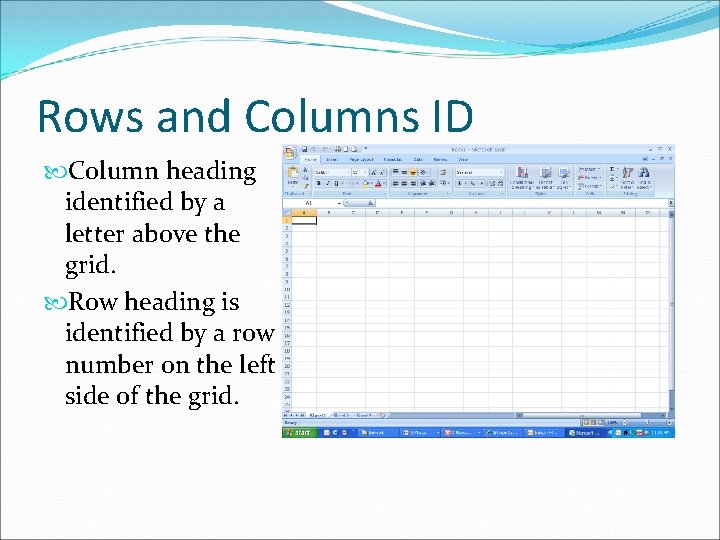Click the Paste clipboard icon
720x540 pixels.
click(x=293, y=173)
